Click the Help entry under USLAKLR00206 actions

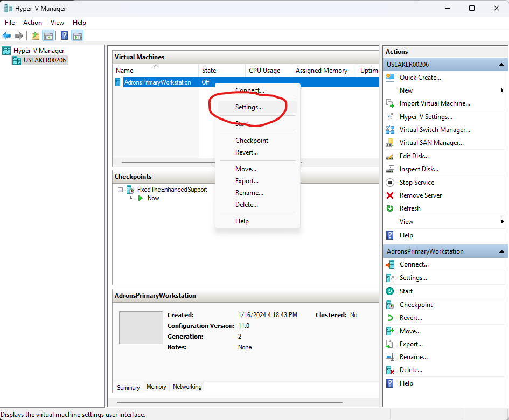click(406, 235)
